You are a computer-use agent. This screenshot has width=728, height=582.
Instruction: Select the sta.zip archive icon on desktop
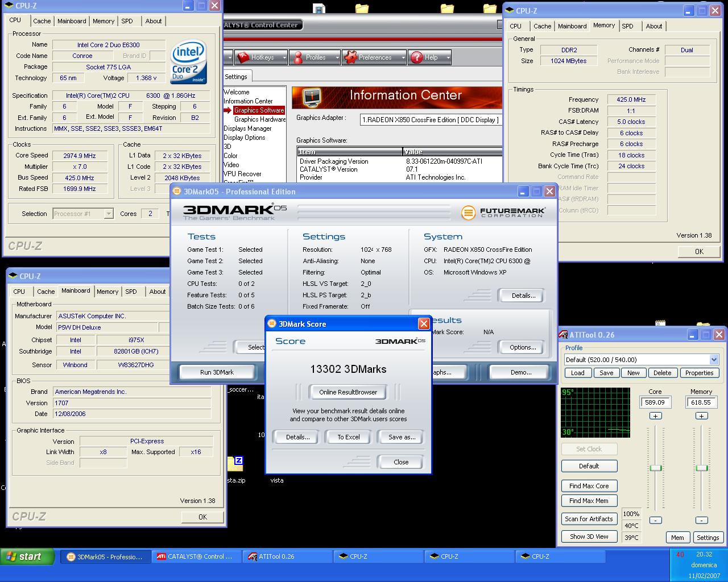point(235,464)
